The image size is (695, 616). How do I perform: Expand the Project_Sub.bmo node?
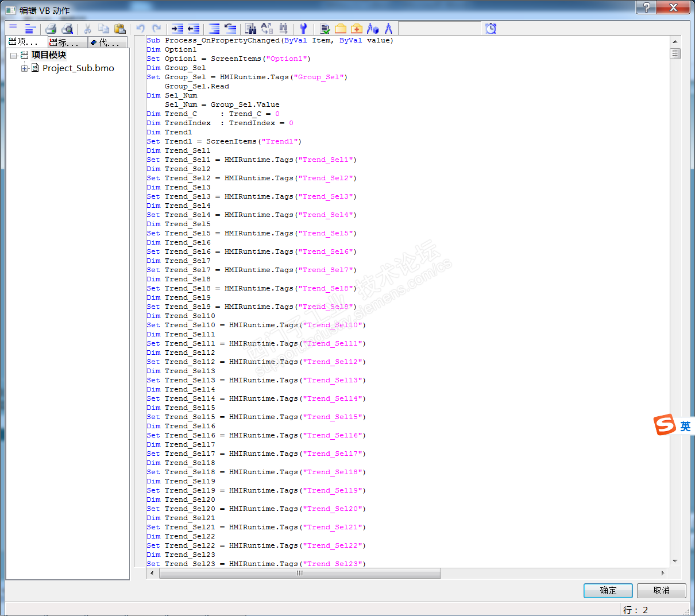coord(24,68)
